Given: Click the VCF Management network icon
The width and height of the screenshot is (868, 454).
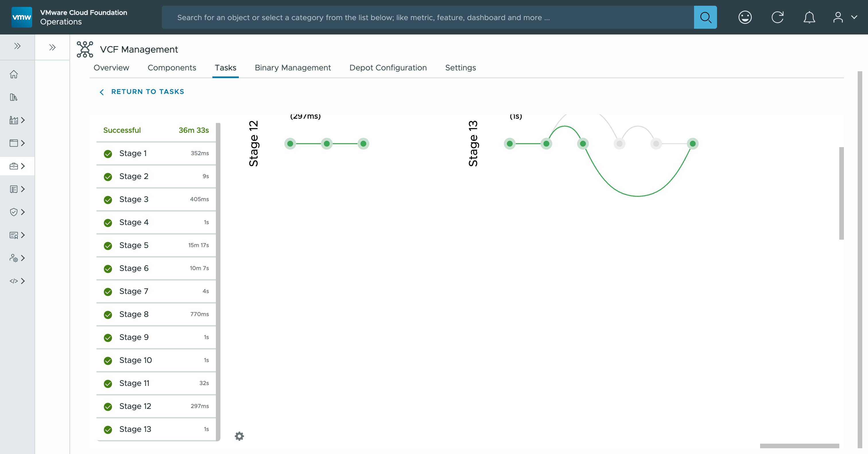Looking at the screenshot, I should click(85, 50).
